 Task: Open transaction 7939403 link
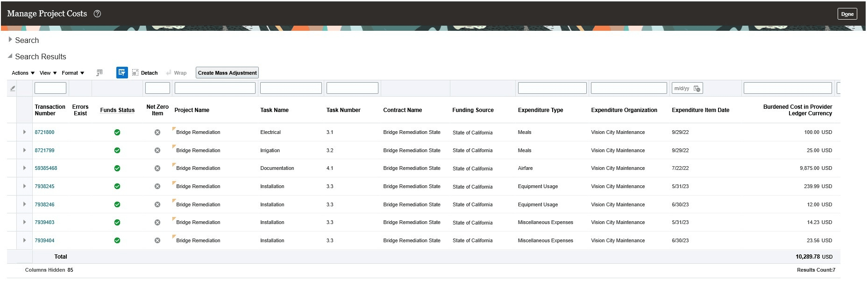pos(44,222)
